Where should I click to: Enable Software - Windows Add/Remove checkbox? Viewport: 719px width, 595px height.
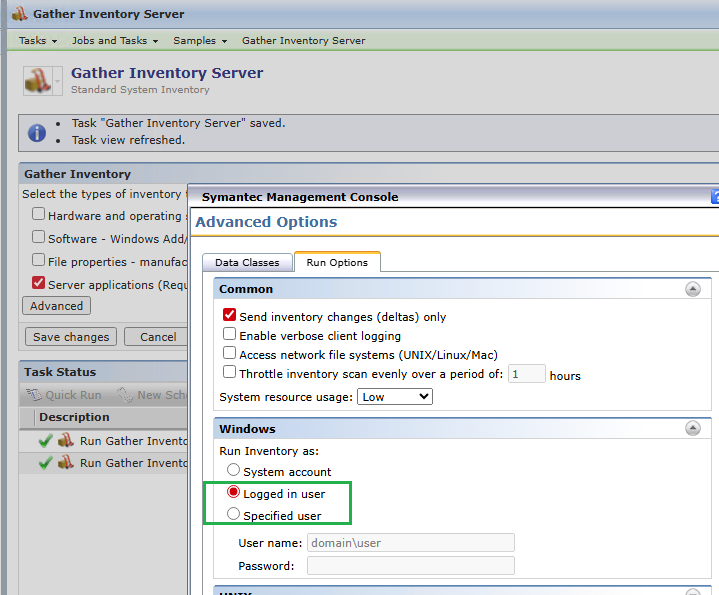tap(39, 237)
